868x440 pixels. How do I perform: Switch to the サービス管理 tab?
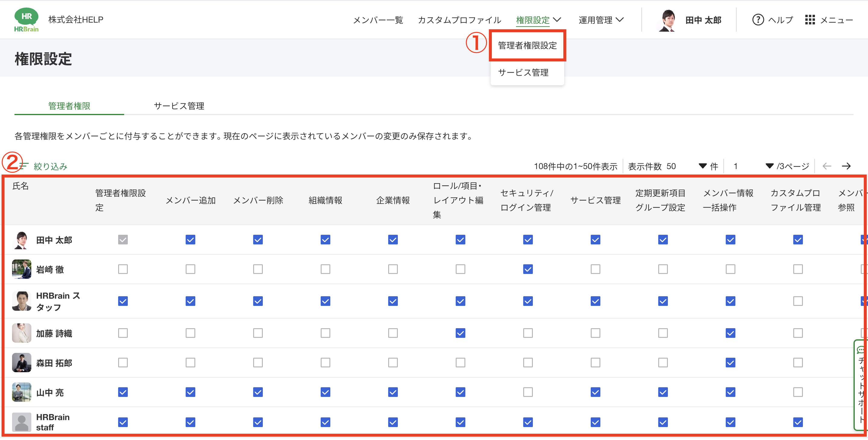click(x=179, y=106)
